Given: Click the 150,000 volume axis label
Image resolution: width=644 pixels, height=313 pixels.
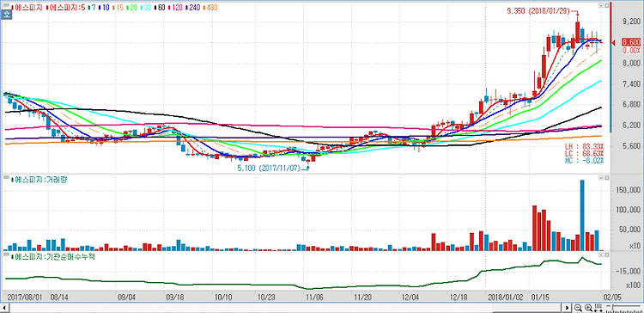Looking at the screenshot, I should coord(629,190).
